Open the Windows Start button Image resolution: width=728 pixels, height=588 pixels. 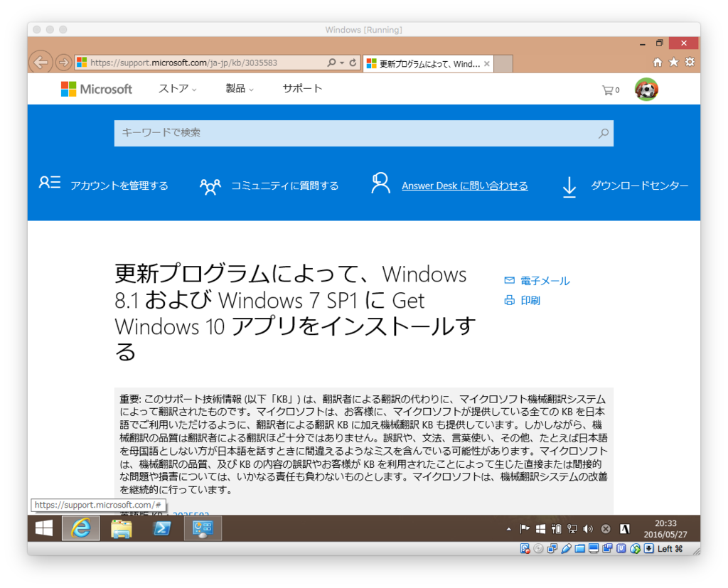pos(44,528)
